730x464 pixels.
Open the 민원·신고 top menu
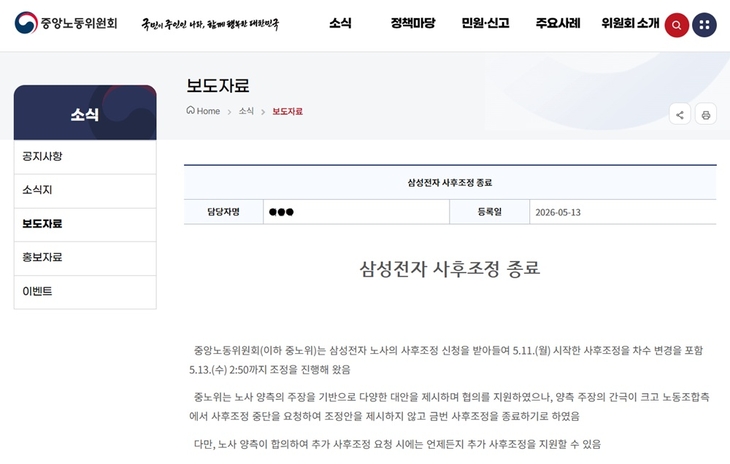coord(485,23)
